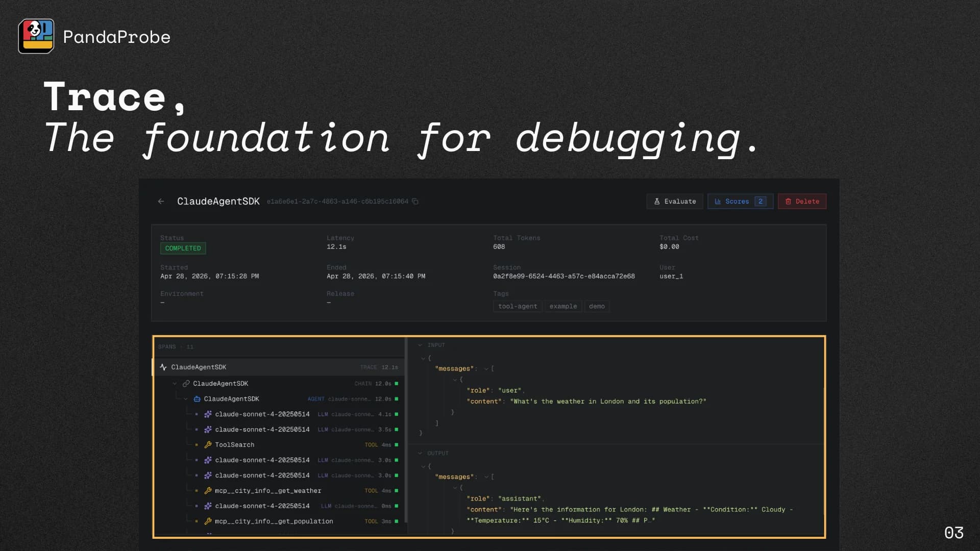The height and width of the screenshot is (551, 980).
Task: Collapse the INPUT section
Action: tap(420, 345)
